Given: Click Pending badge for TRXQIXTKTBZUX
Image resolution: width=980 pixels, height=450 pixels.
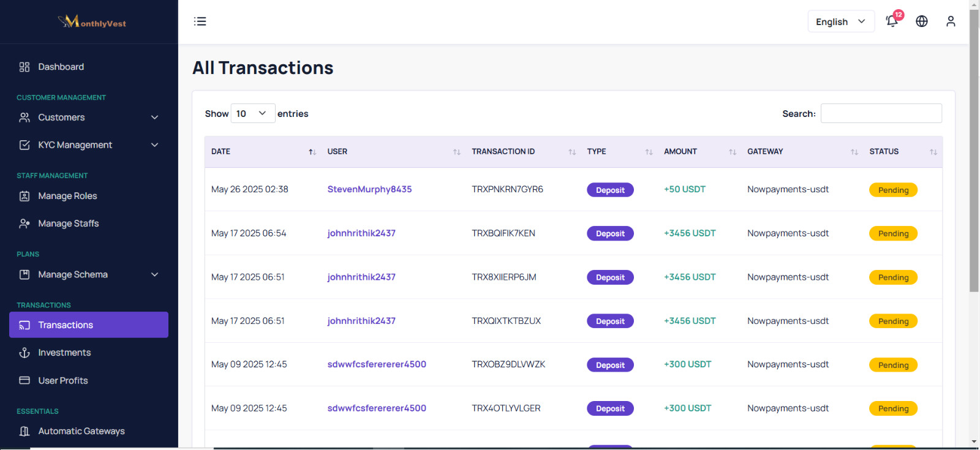Looking at the screenshot, I should coord(893,321).
